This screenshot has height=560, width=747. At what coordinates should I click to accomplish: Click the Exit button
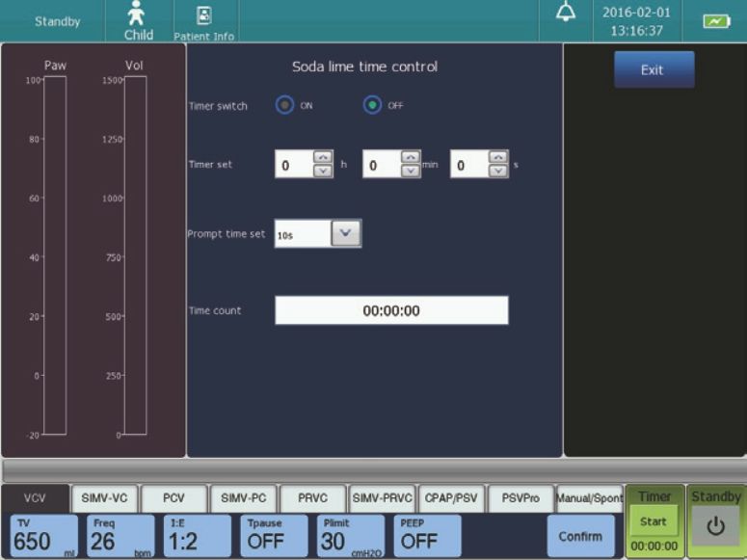tap(654, 70)
